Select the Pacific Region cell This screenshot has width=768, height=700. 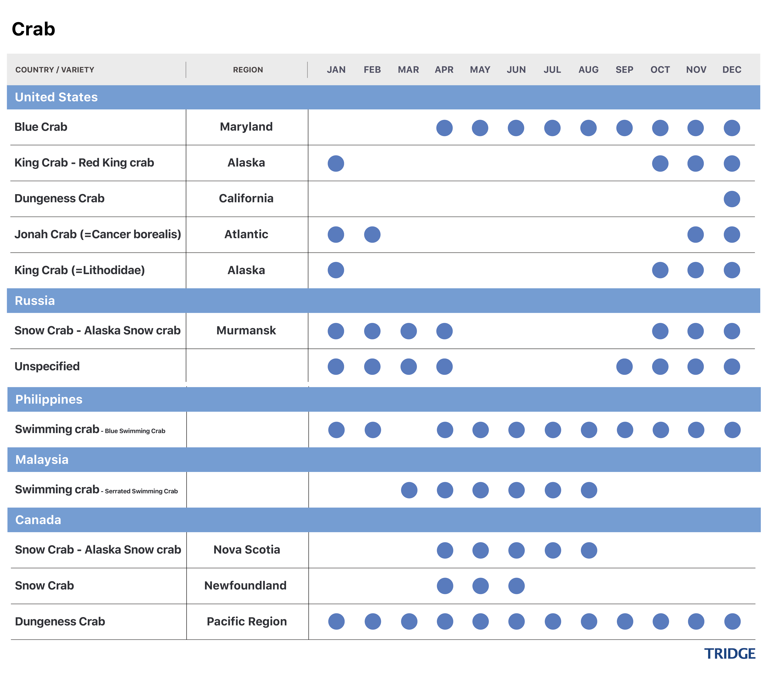[x=246, y=622]
